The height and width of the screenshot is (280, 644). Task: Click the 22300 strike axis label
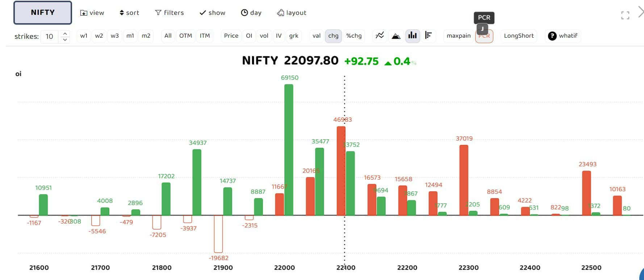click(468, 268)
